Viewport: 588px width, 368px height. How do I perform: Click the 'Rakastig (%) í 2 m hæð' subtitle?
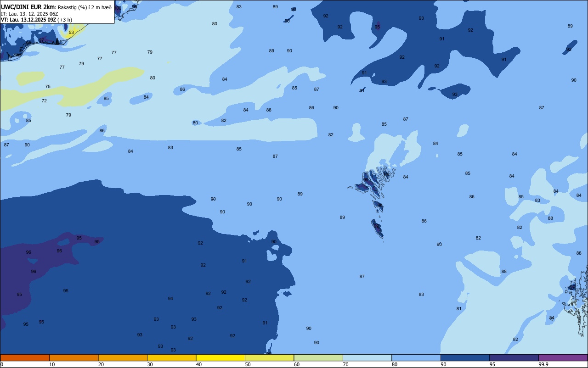[85, 7]
